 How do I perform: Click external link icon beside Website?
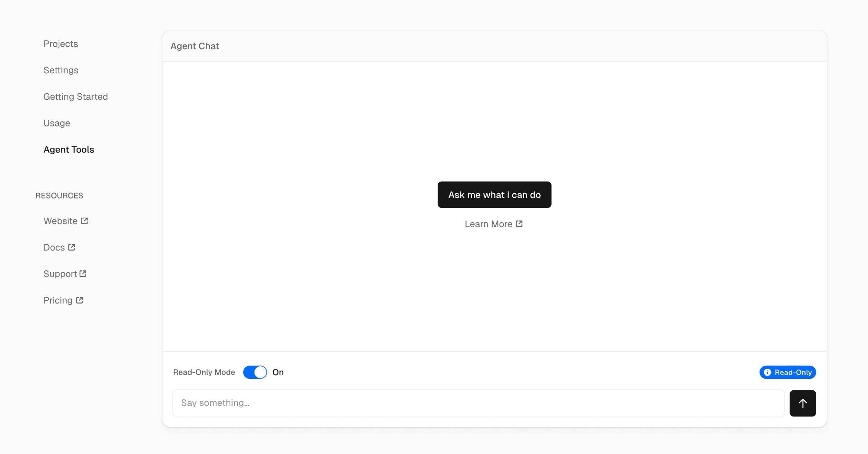pos(85,221)
